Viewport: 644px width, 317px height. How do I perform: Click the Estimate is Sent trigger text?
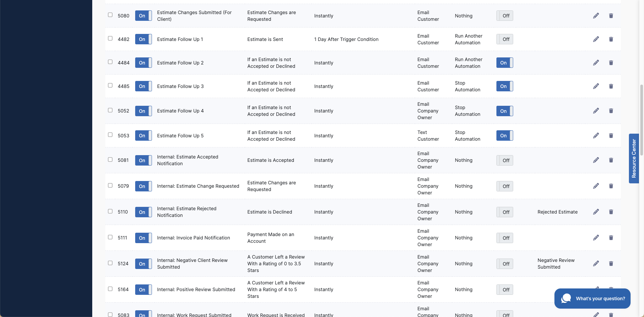pos(265,39)
